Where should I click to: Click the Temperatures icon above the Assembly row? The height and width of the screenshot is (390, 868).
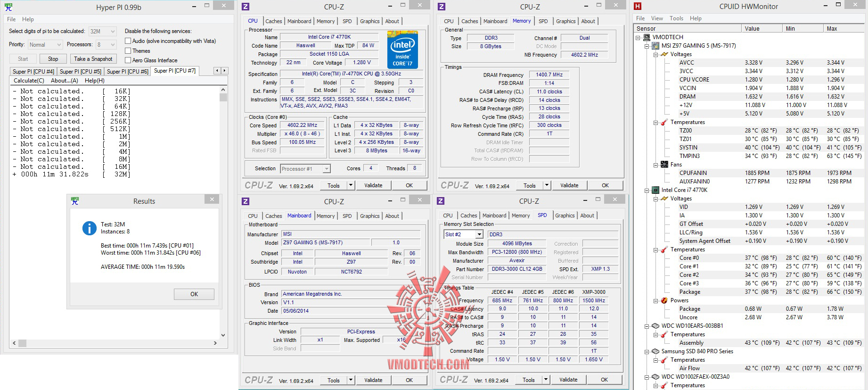(664, 334)
